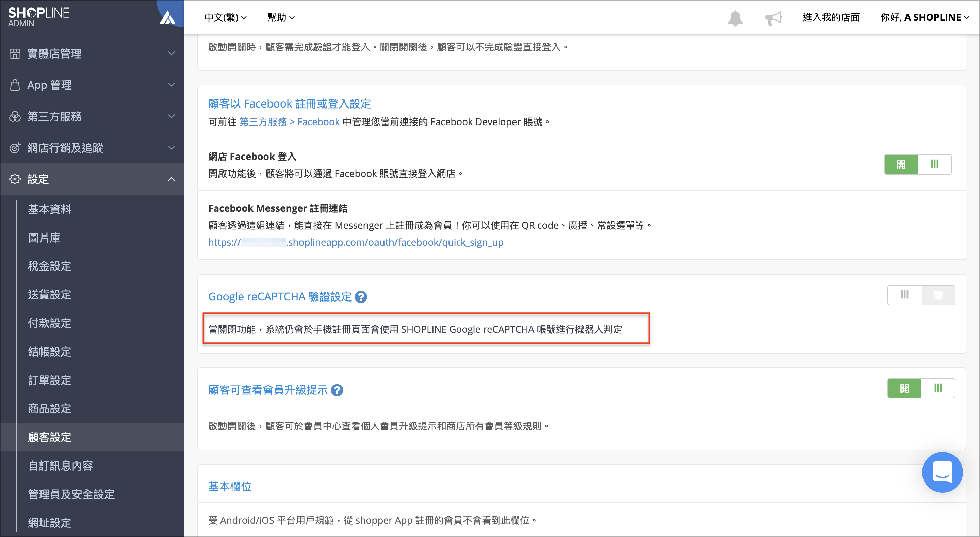Click the 第三方服務 icon

click(15, 116)
